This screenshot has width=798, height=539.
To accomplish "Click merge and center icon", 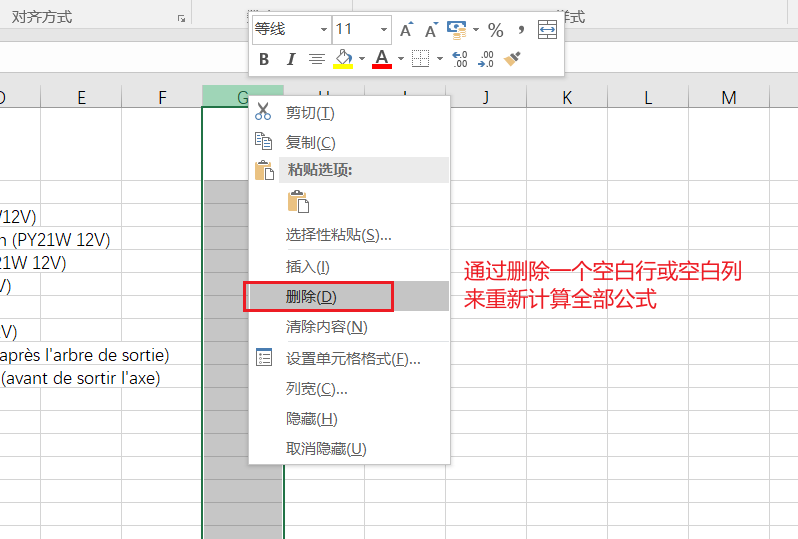I will 547,30.
